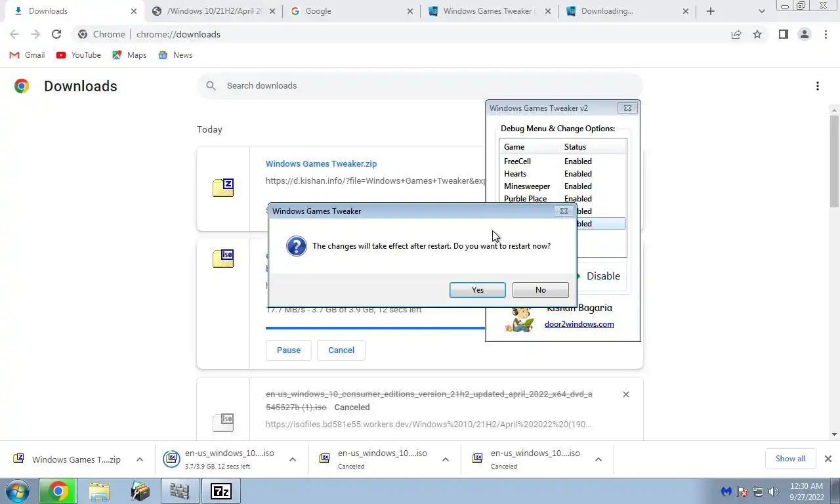Open Windows Games T....zip from download shelf
The image size is (840, 504).
tap(69, 459)
